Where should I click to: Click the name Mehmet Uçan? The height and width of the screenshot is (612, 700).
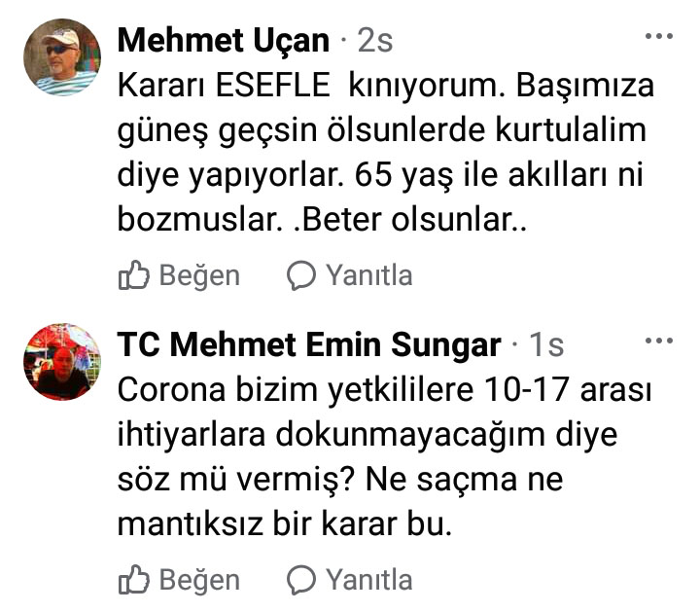(x=224, y=40)
